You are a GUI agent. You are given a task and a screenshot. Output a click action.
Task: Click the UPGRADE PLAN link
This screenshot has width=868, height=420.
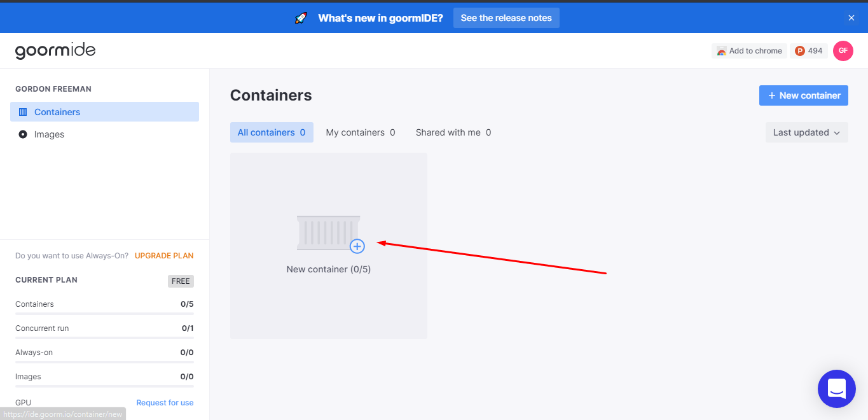tap(164, 256)
